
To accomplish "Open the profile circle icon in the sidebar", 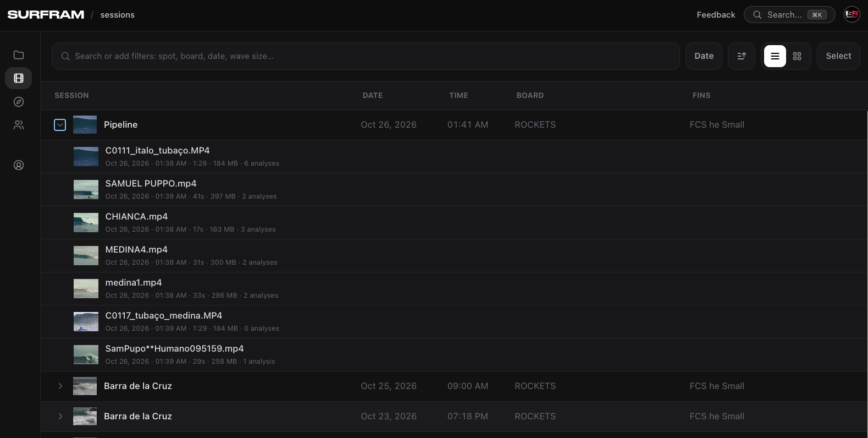I will pos(19,165).
